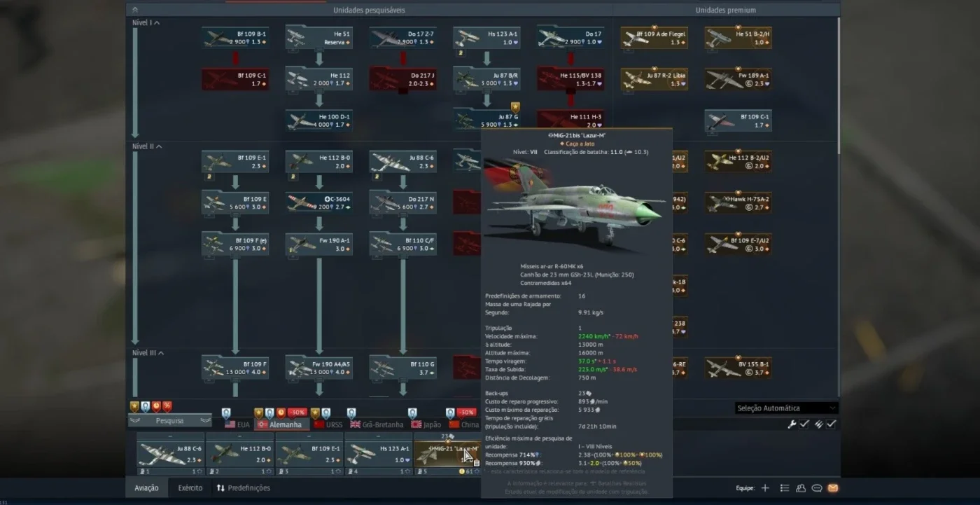Open the orange mail inbox icon
The width and height of the screenshot is (980, 505).
(833, 488)
